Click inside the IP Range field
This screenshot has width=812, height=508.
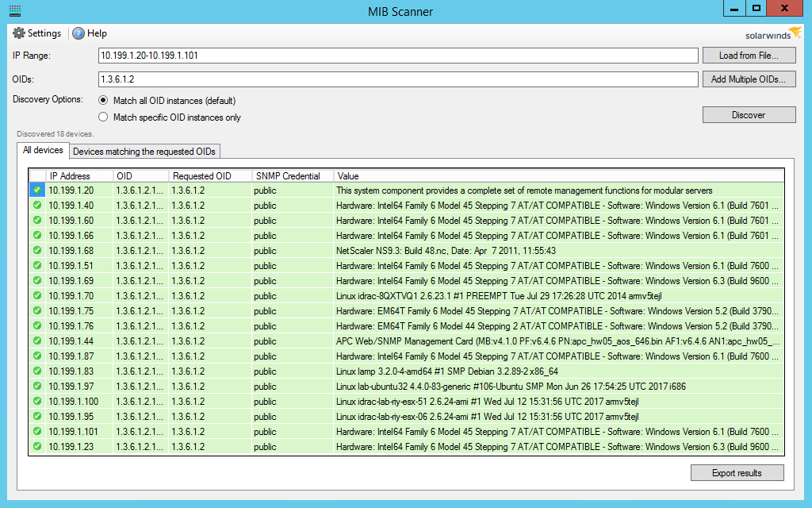click(x=395, y=56)
